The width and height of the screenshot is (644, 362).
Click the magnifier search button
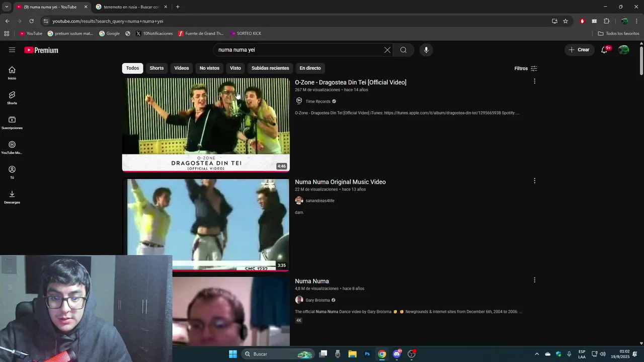404,50
